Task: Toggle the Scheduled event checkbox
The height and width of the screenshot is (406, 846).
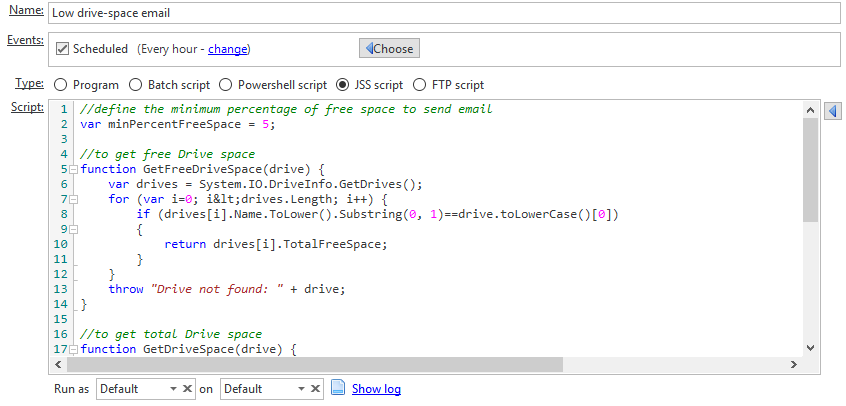Action: tap(63, 49)
